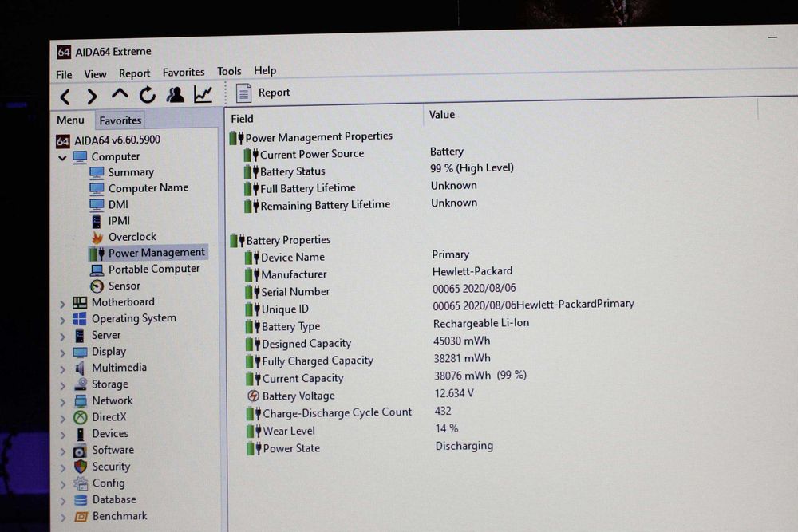Expand the DirectX node

tap(62, 419)
